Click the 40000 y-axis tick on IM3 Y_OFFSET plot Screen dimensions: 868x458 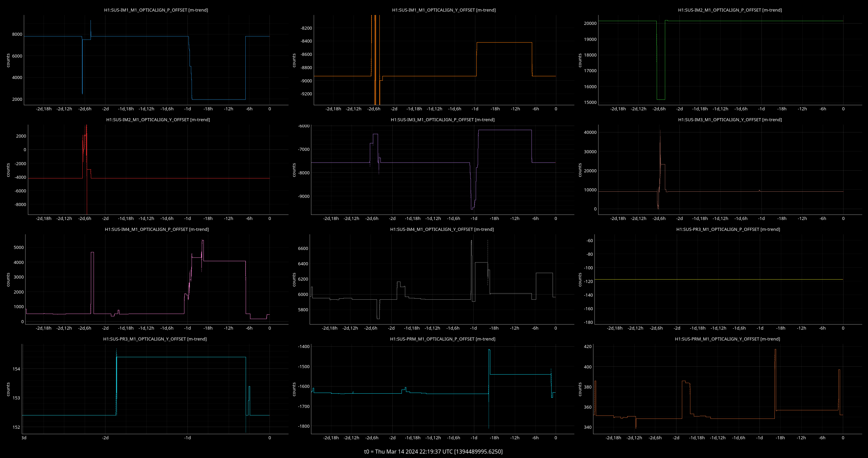click(590, 132)
